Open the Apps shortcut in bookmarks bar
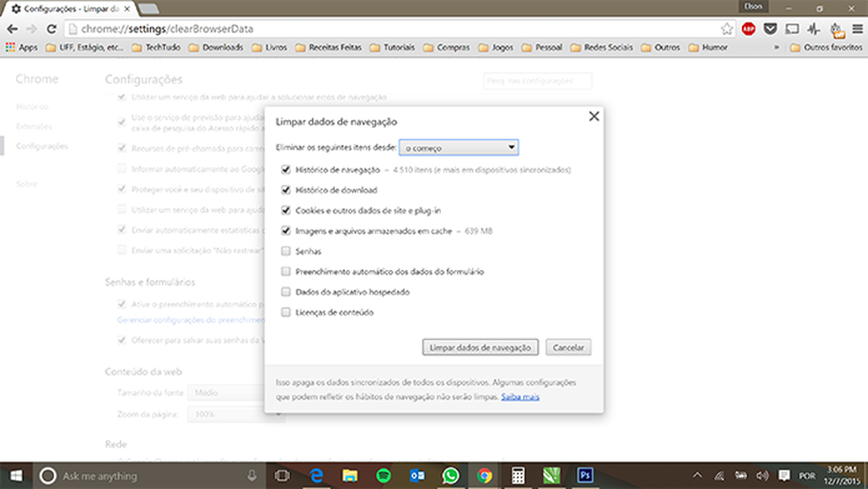Screen dimensions: 868x489 tap(21, 48)
